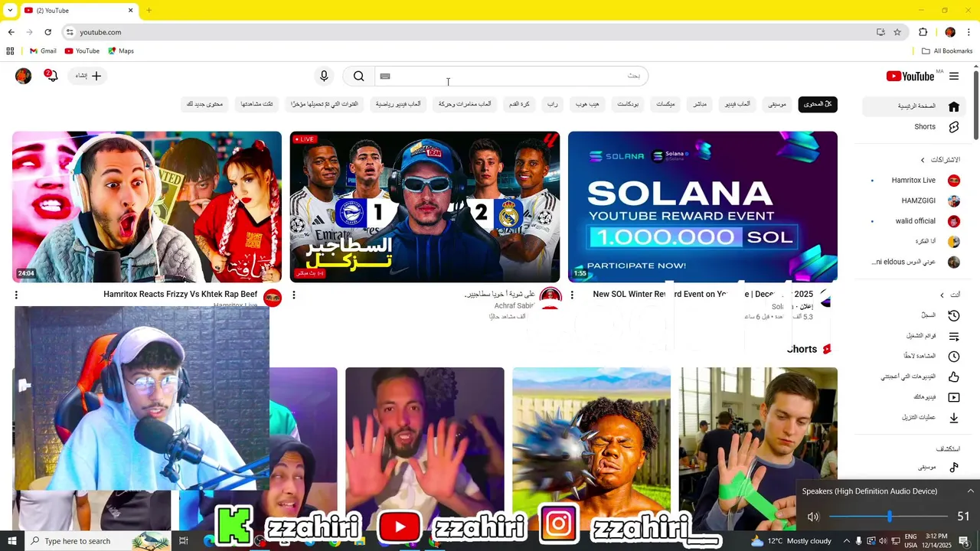Select the مباشر filter chip

(700, 104)
